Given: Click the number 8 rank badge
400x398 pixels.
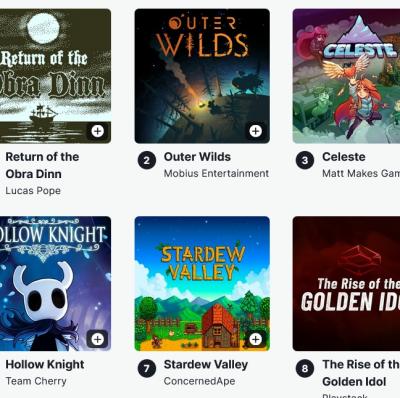Looking at the screenshot, I should click(x=305, y=368).
